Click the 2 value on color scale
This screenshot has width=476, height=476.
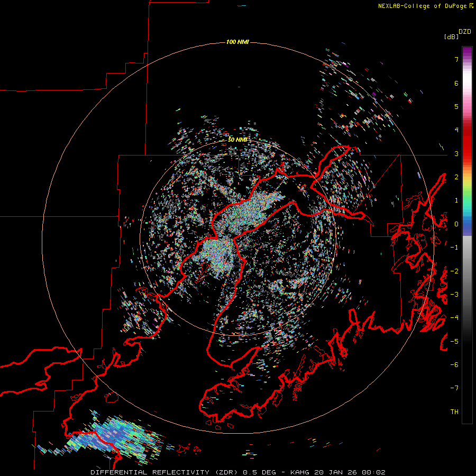click(456, 177)
